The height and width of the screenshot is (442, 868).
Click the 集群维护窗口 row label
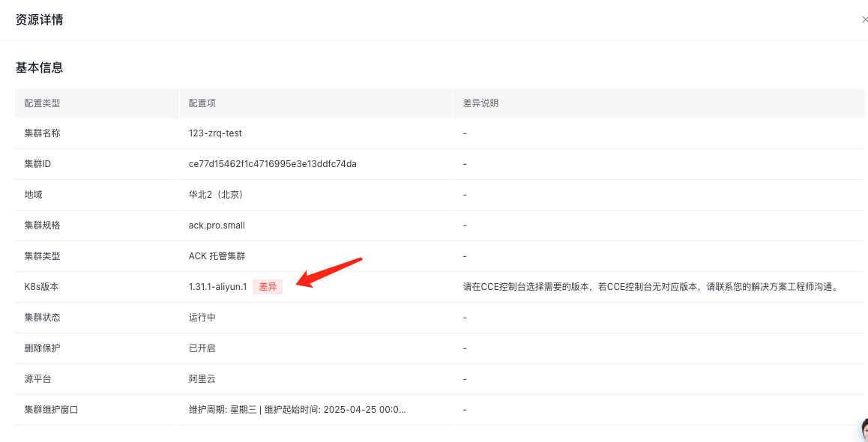(51, 410)
